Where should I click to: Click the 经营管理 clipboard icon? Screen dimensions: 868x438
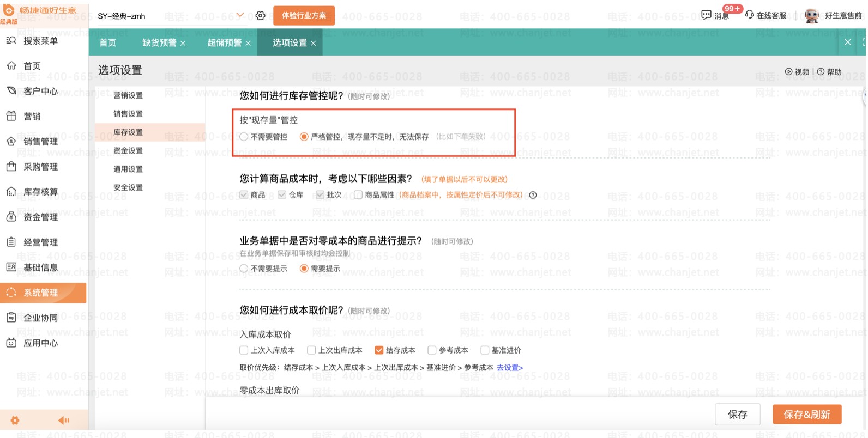pyautogui.click(x=11, y=242)
